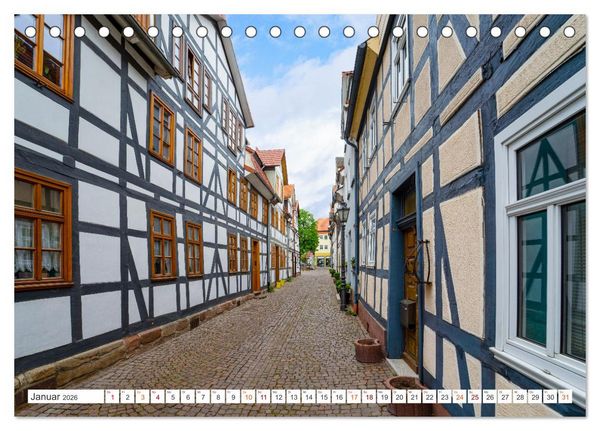This screenshot has height=431, width=600.
Task: Select day 19 in the calendar strip
Action: click(x=384, y=397)
